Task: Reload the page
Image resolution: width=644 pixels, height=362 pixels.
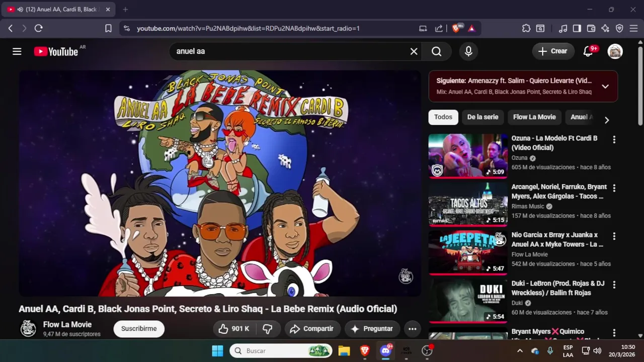Action: point(38,29)
